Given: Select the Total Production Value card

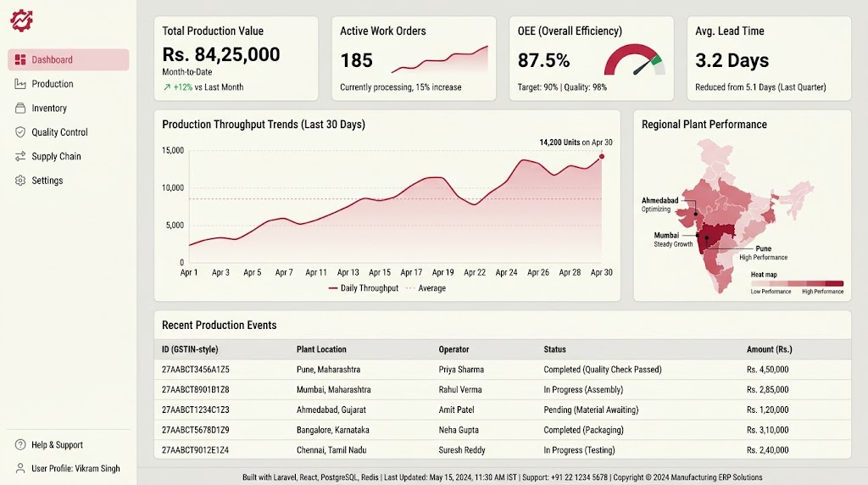Looking at the screenshot, I should pos(236,59).
